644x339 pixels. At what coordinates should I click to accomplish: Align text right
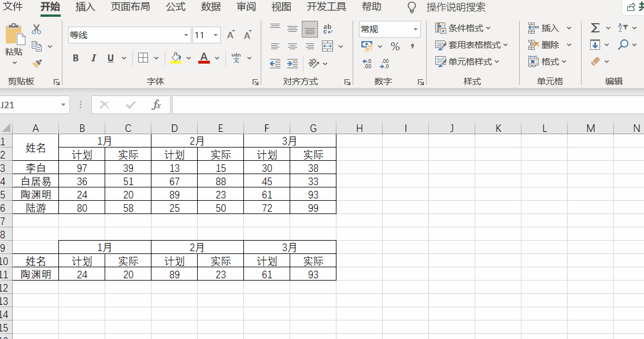(310, 46)
